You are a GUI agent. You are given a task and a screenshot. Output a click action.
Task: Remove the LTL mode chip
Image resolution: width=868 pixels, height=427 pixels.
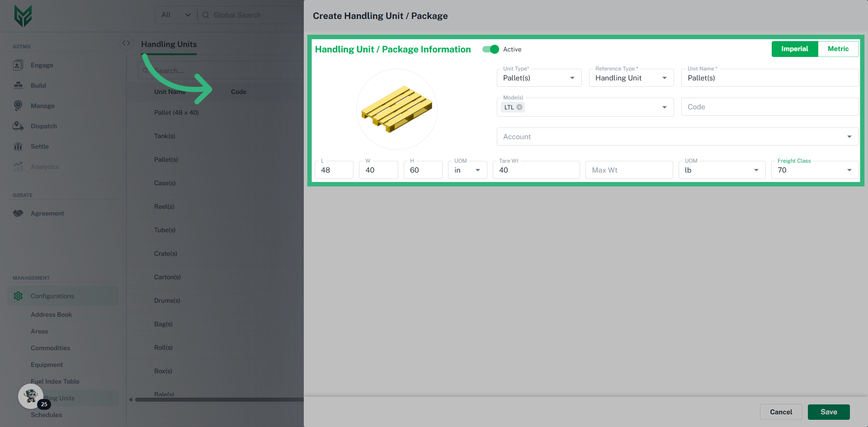coord(519,107)
